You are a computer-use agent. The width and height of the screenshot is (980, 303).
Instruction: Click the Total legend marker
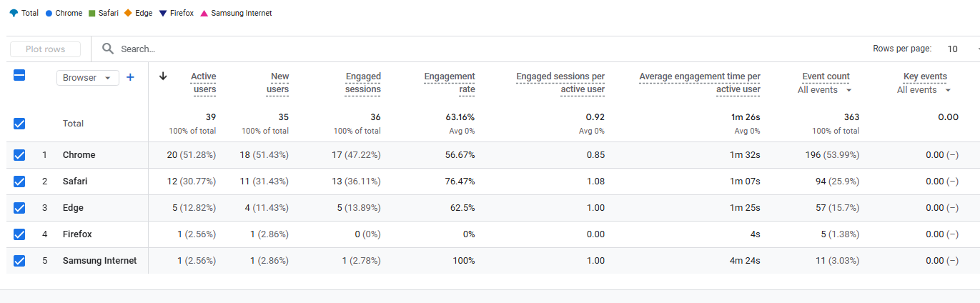(x=14, y=13)
